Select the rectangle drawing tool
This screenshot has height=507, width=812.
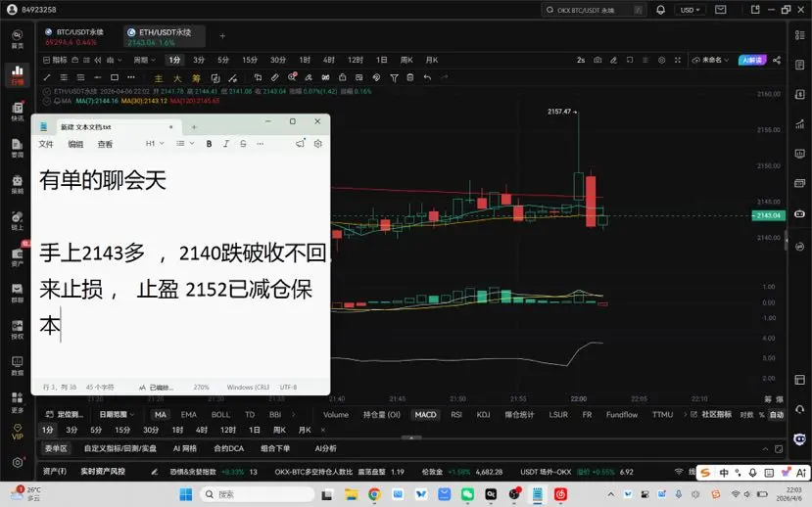pyautogui.click(x=115, y=77)
